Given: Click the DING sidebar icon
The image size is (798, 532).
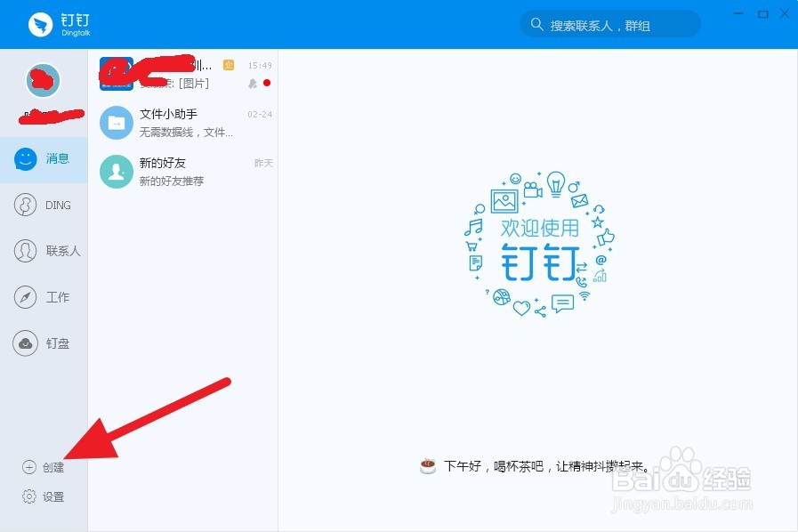Looking at the screenshot, I should click(x=26, y=206).
